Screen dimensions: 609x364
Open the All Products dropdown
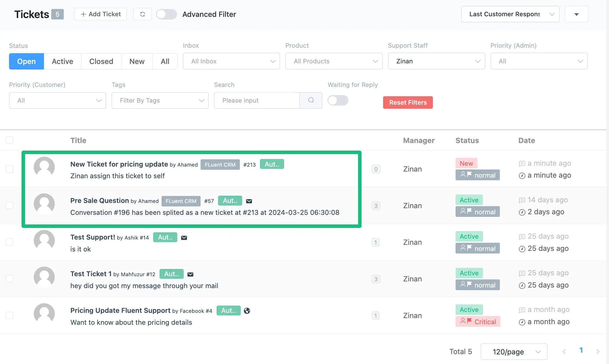coord(334,61)
